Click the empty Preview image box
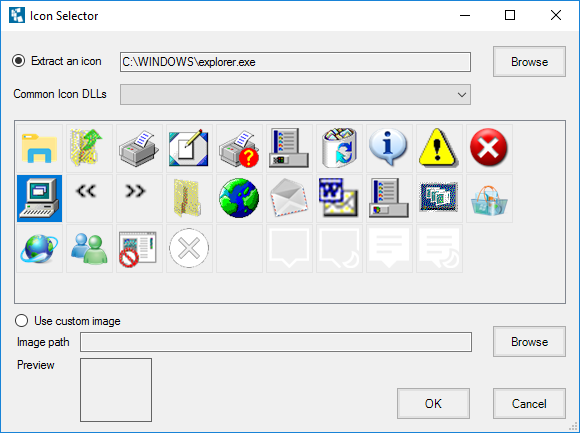 (x=116, y=390)
